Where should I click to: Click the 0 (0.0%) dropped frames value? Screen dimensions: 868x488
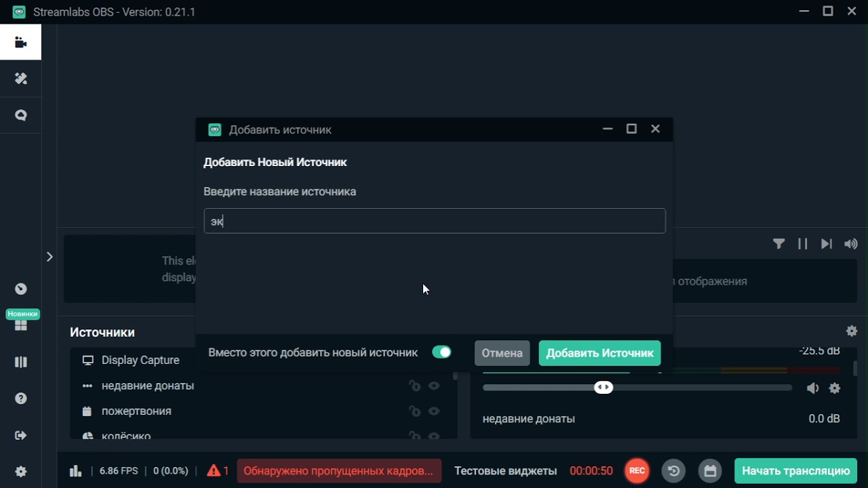coord(171,471)
